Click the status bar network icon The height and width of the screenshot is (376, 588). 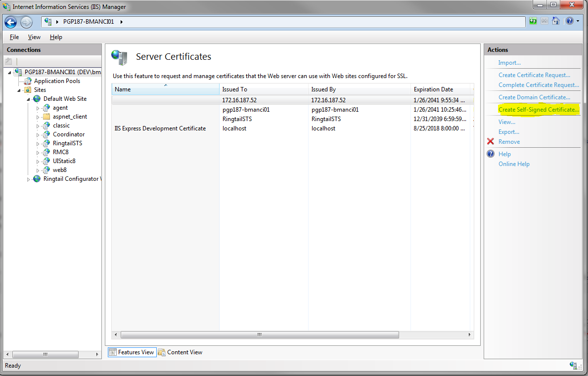573,366
